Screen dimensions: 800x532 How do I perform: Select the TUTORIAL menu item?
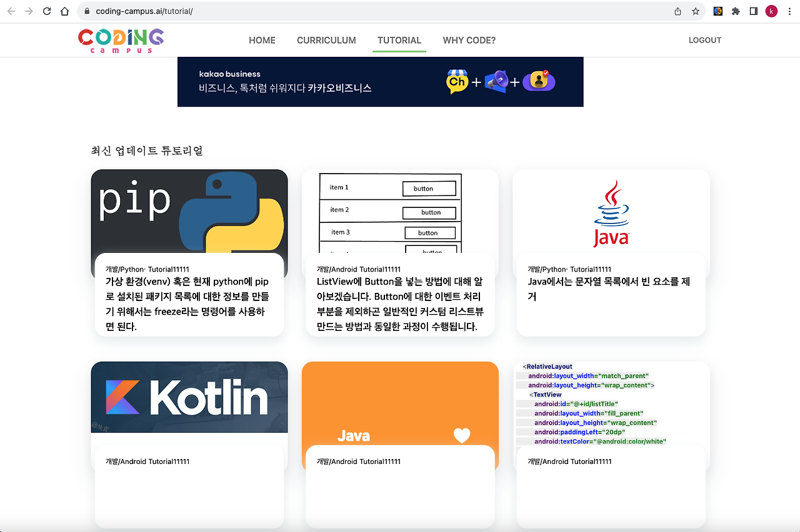click(x=399, y=40)
